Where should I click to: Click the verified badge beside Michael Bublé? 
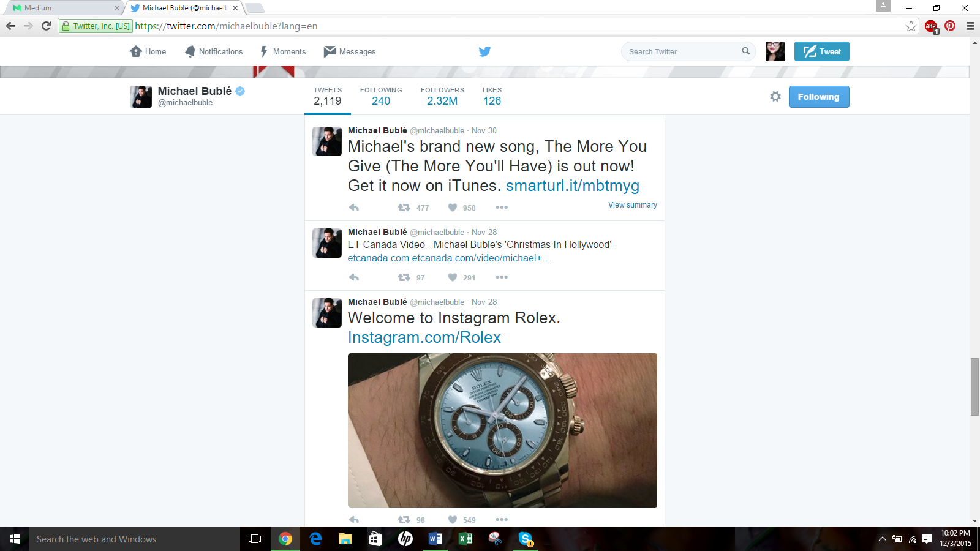[240, 91]
